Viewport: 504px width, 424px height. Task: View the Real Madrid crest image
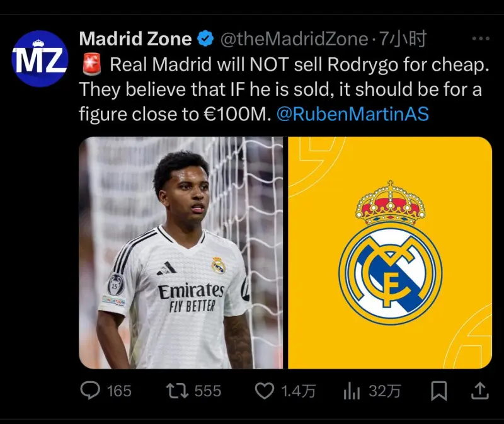(390, 253)
